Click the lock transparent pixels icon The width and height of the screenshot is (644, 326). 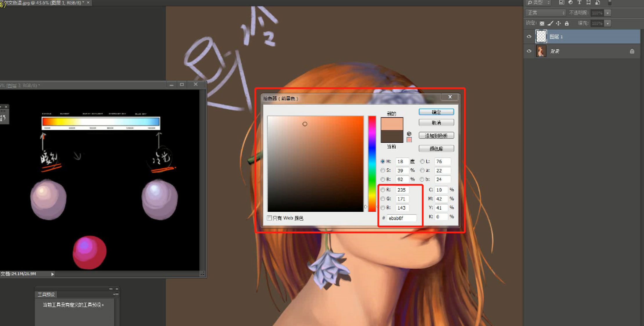542,24
